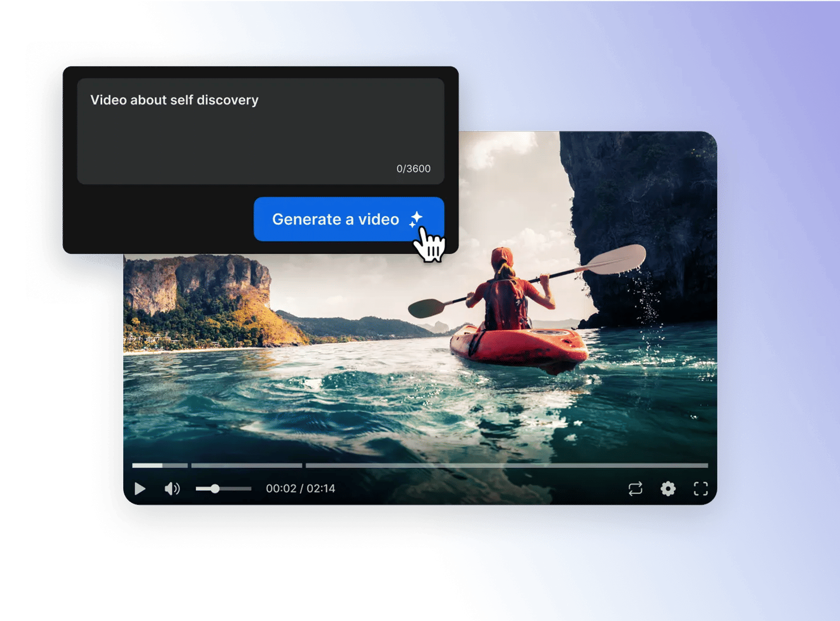Click the 0/3600 character counter
Screen dimensions: 840x621
coord(413,169)
